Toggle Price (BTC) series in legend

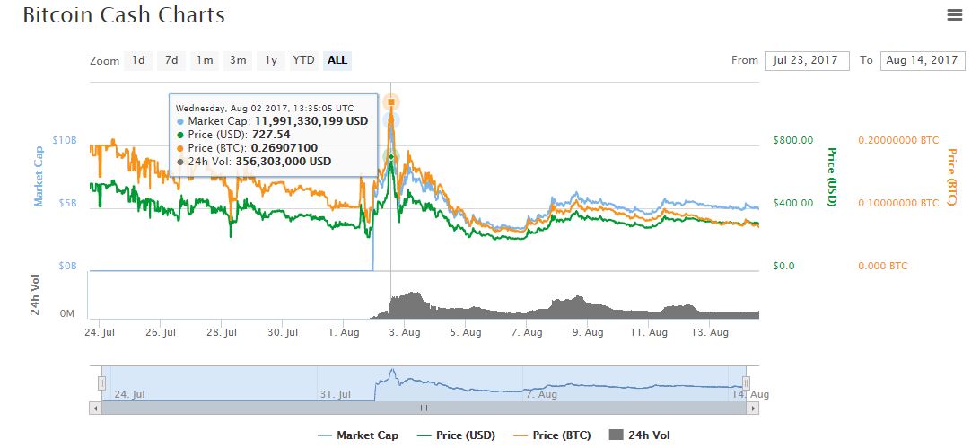(x=552, y=435)
